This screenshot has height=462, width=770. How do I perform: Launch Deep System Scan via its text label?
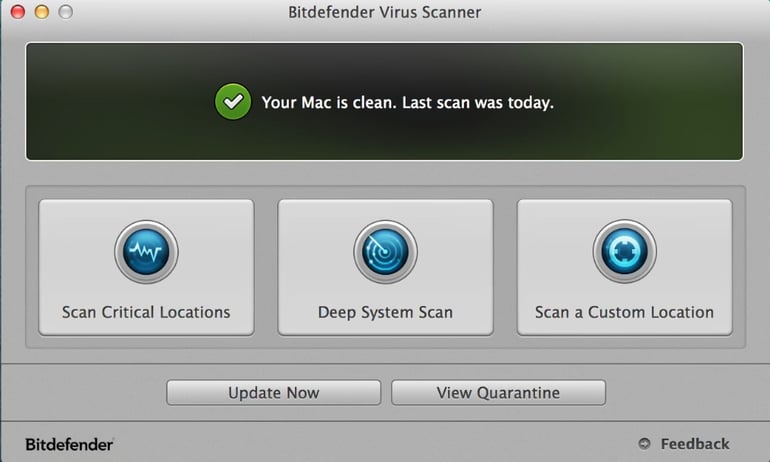pyautogui.click(x=385, y=312)
